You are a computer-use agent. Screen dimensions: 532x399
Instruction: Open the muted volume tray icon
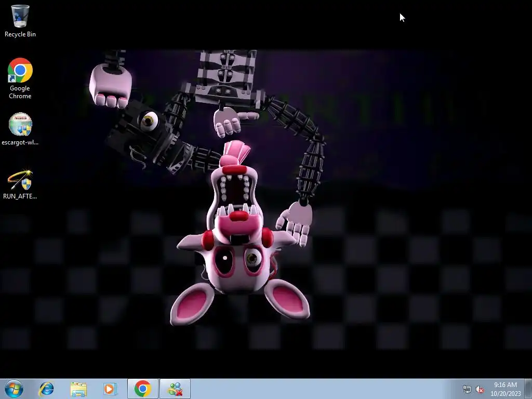(x=480, y=389)
